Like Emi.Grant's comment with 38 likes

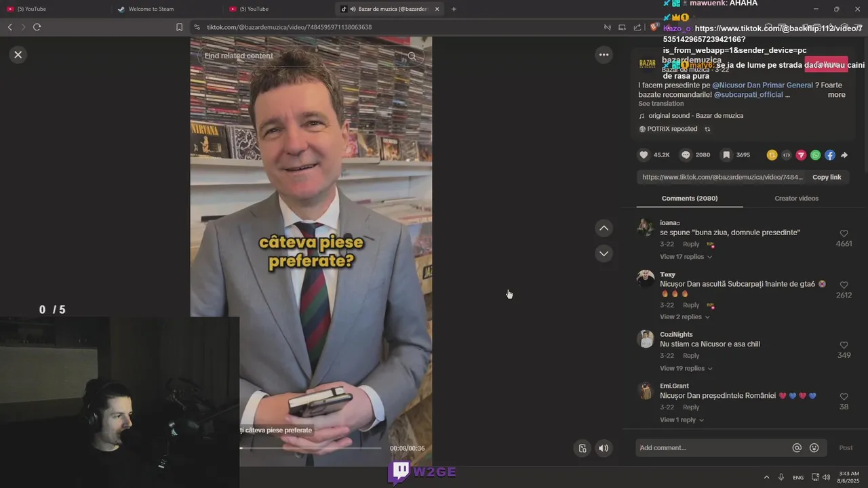tap(844, 397)
